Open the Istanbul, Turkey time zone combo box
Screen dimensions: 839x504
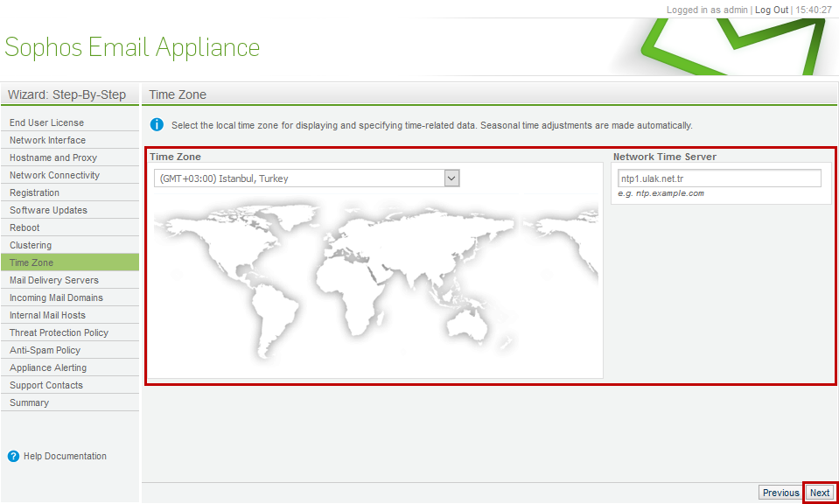[306, 178]
